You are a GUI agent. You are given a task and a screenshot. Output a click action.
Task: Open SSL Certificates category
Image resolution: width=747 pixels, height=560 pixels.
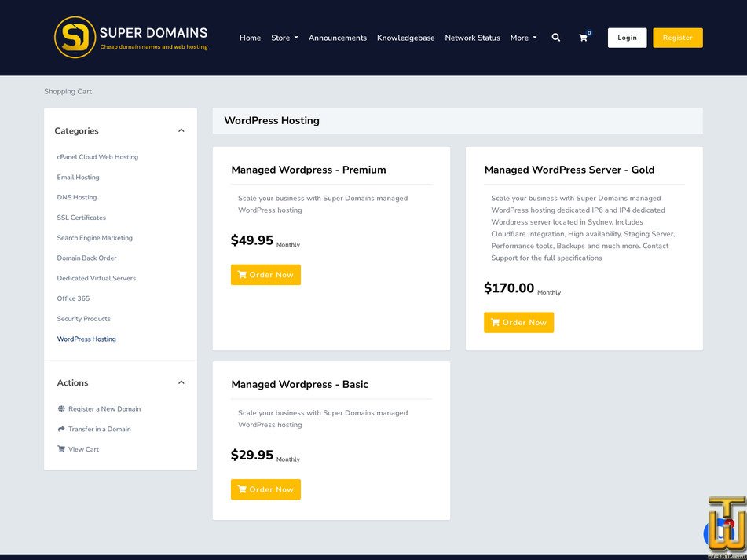coord(82,218)
